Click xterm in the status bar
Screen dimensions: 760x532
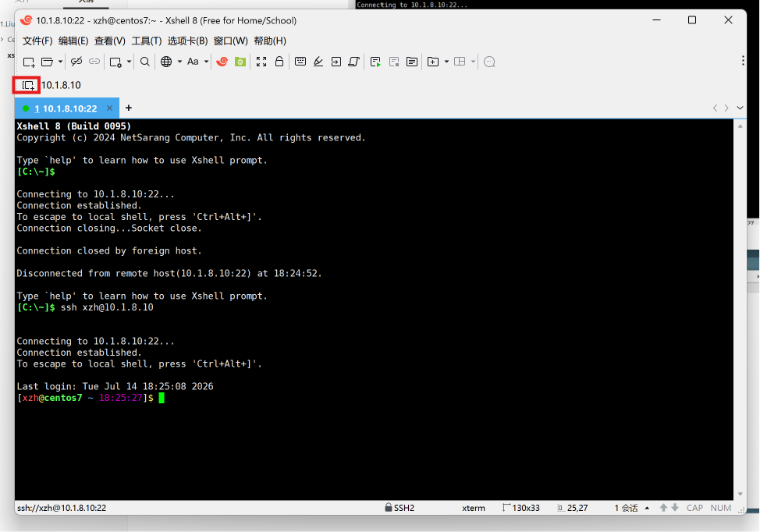(x=474, y=508)
